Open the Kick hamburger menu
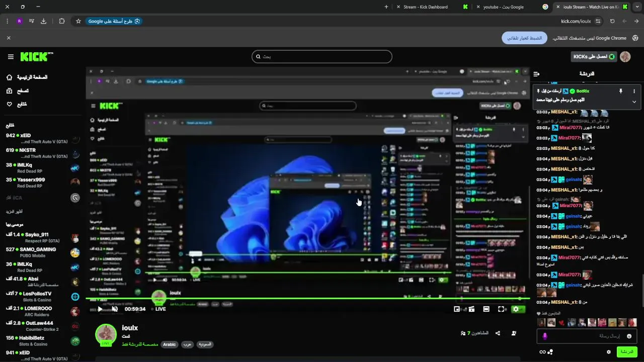This screenshot has width=644, height=362. click(x=11, y=57)
